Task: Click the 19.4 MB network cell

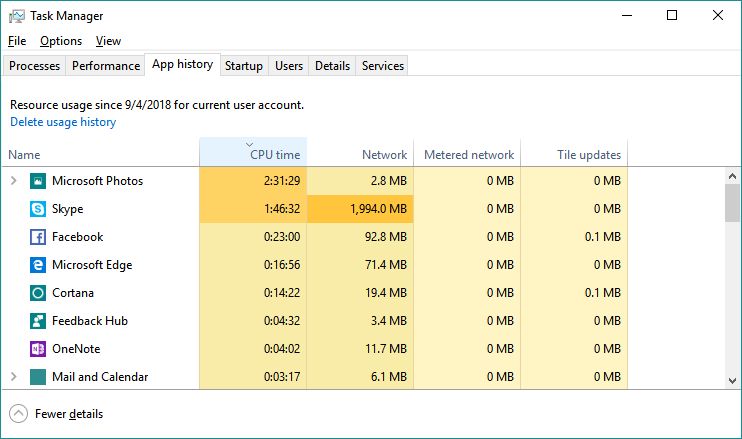Action: click(x=360, y=293)
